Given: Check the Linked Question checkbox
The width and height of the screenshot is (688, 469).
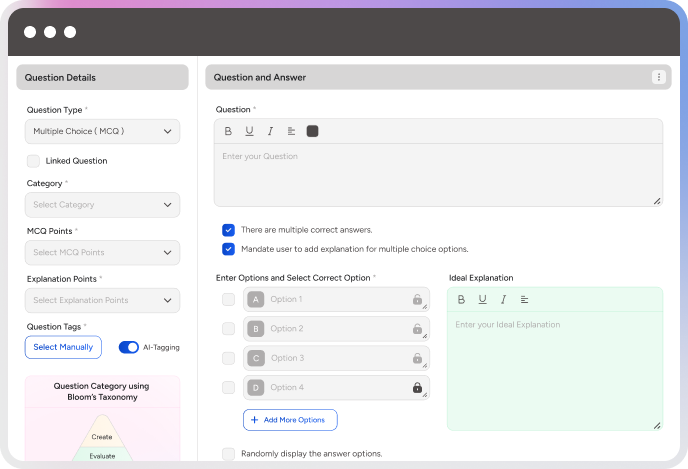Looking at the screenshot, I should point(34,161).
